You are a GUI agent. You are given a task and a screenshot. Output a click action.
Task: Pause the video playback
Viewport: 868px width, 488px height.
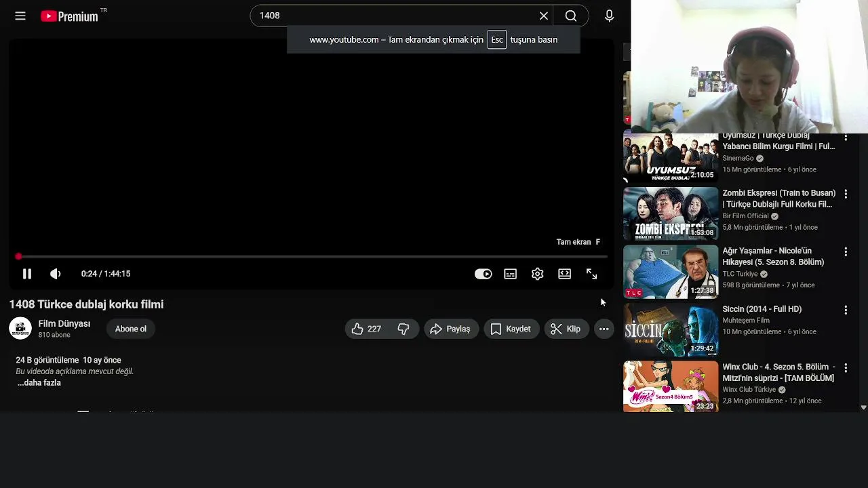click(27, 274)
